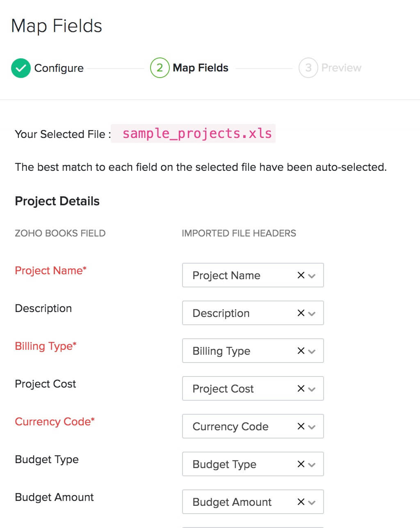Click the sample_projects.xls file name
Screen dimensions: 420x528
coord(197,133)
